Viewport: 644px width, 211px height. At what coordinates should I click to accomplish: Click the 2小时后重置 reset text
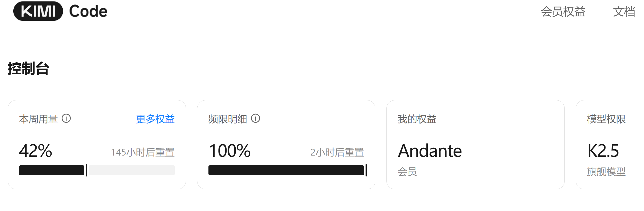[337, 152]
